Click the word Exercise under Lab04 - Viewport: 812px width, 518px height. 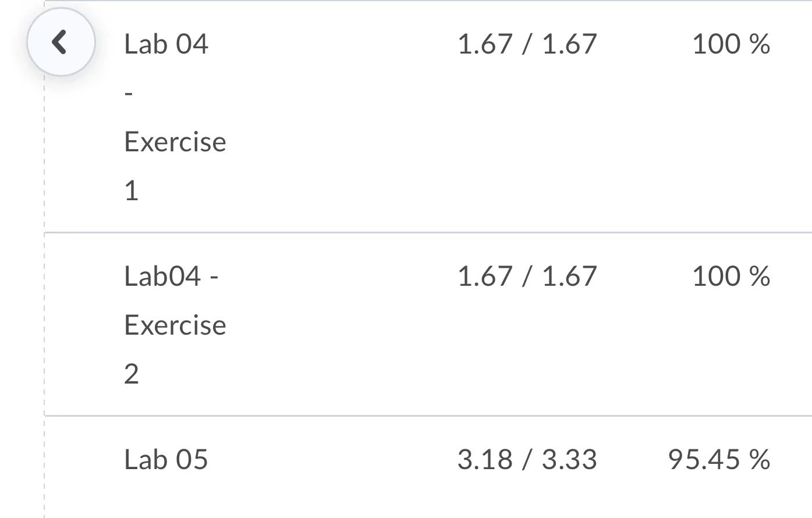(x=175, y=325)
